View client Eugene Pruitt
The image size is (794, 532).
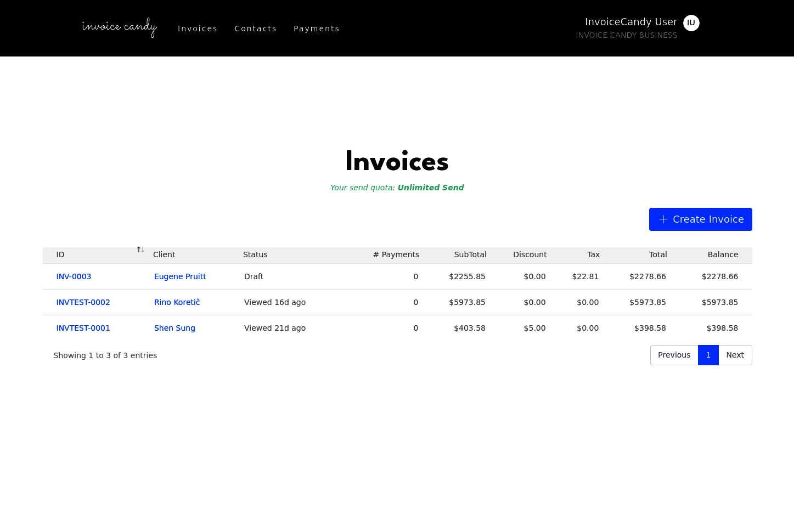coord(180,276)
